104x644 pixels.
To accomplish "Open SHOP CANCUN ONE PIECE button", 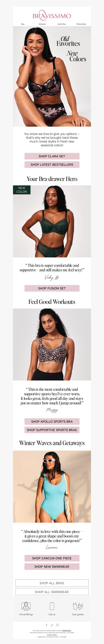I will (x=52, y=558).
